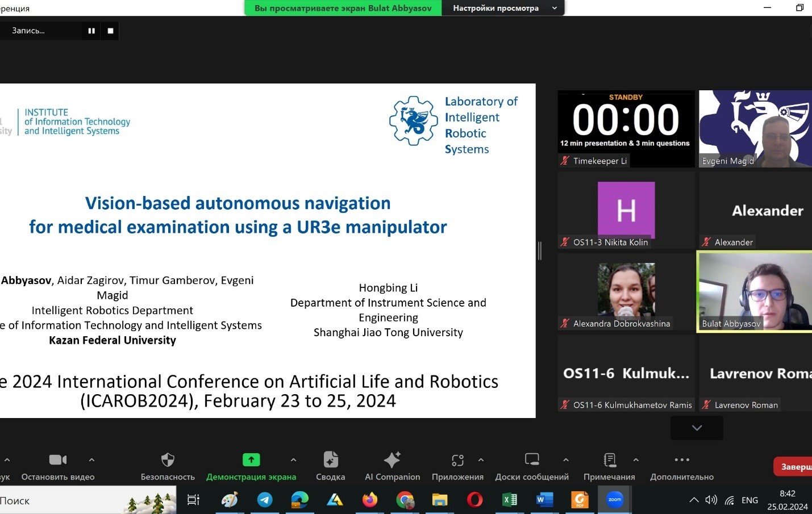Open Примечания annotations icon
The width and height of the screenshot is (812, 514).
609,459
